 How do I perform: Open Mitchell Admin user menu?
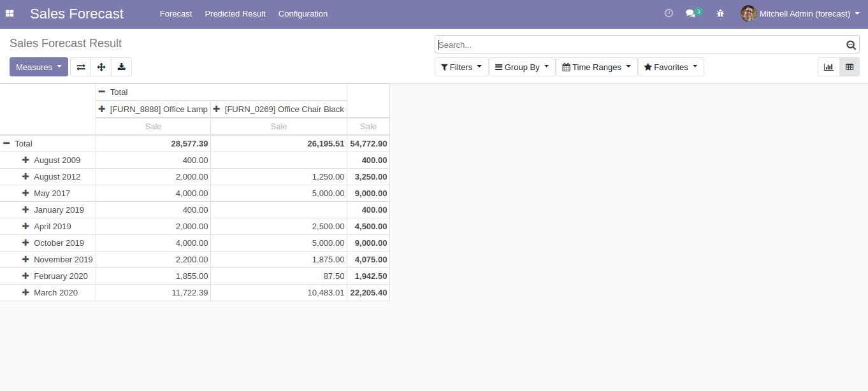[800, 13]
